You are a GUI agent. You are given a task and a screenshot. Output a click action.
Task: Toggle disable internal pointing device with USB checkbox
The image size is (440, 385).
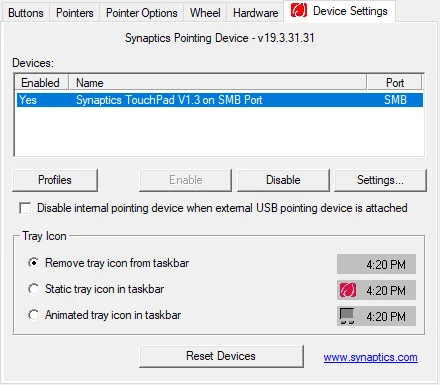[x=25, y=208]
